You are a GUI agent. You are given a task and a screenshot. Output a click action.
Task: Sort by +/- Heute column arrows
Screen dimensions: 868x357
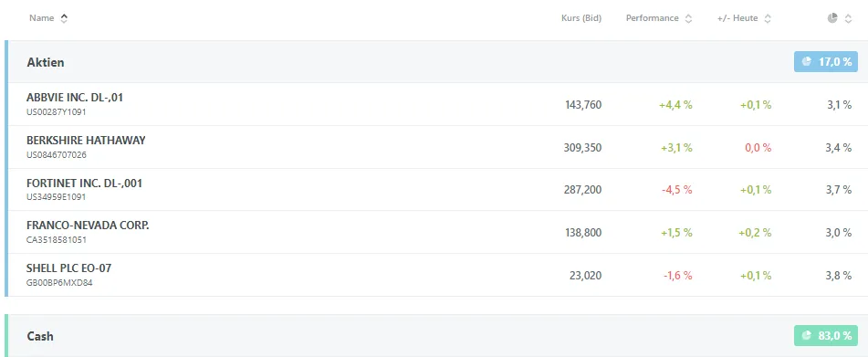click(x=768, y=18)
